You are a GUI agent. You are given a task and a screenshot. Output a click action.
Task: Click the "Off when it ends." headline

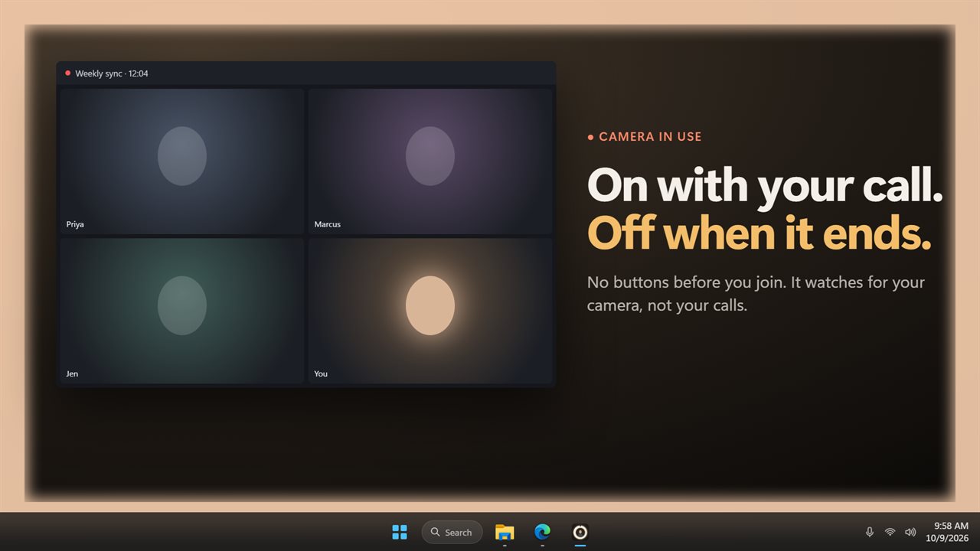tap(759, 233)
